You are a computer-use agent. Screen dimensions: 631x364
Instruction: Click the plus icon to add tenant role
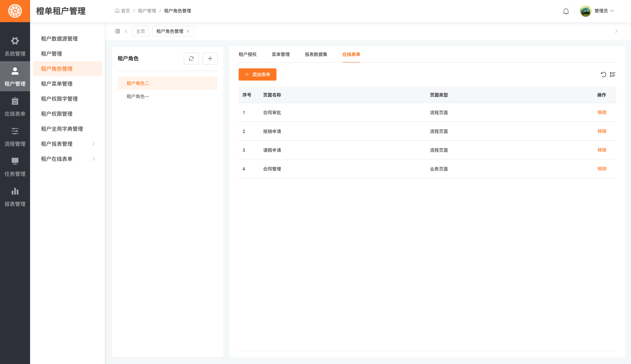(210, 58)
